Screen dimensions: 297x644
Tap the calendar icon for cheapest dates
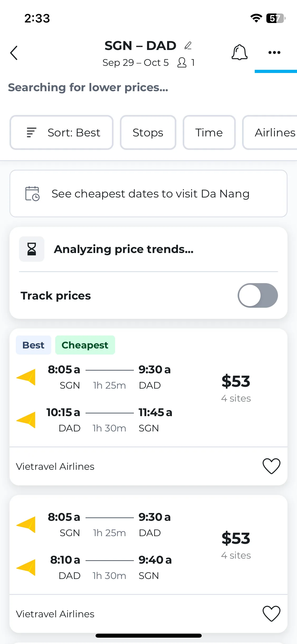point(32,194)
